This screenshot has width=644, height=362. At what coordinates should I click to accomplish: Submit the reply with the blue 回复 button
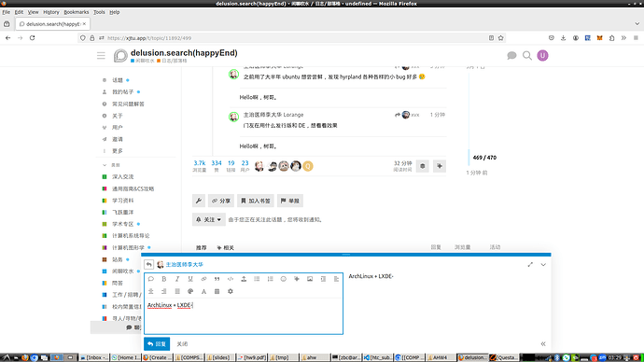(x=157, y=344)
